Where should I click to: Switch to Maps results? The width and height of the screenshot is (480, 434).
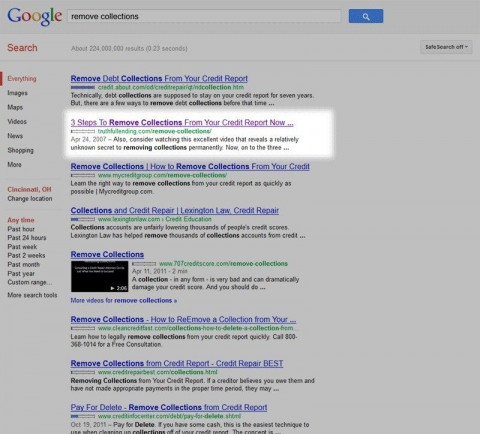point(15,107)
